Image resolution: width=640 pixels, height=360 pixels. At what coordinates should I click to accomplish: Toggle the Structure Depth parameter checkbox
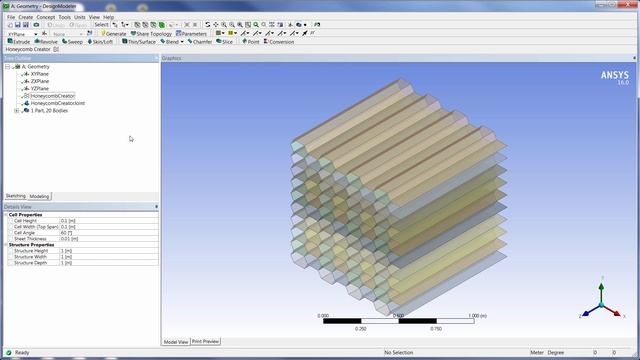point(10,263)
